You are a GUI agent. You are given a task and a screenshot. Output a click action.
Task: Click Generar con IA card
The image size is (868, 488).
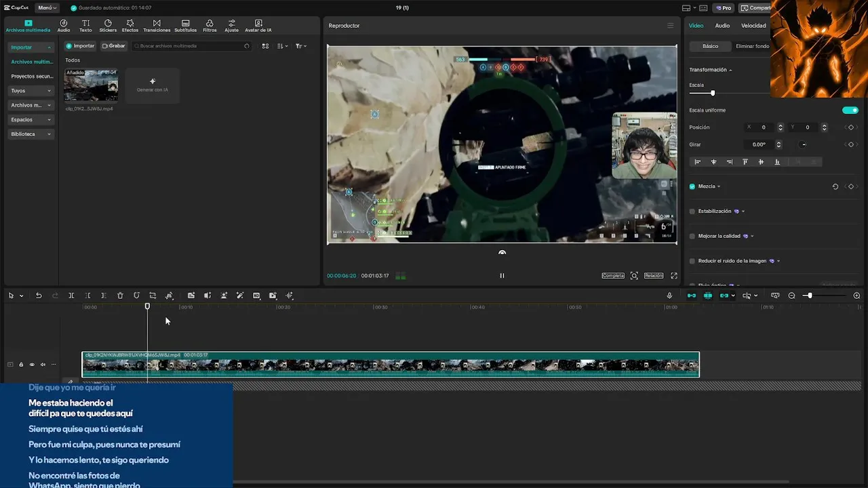point(153,85)
